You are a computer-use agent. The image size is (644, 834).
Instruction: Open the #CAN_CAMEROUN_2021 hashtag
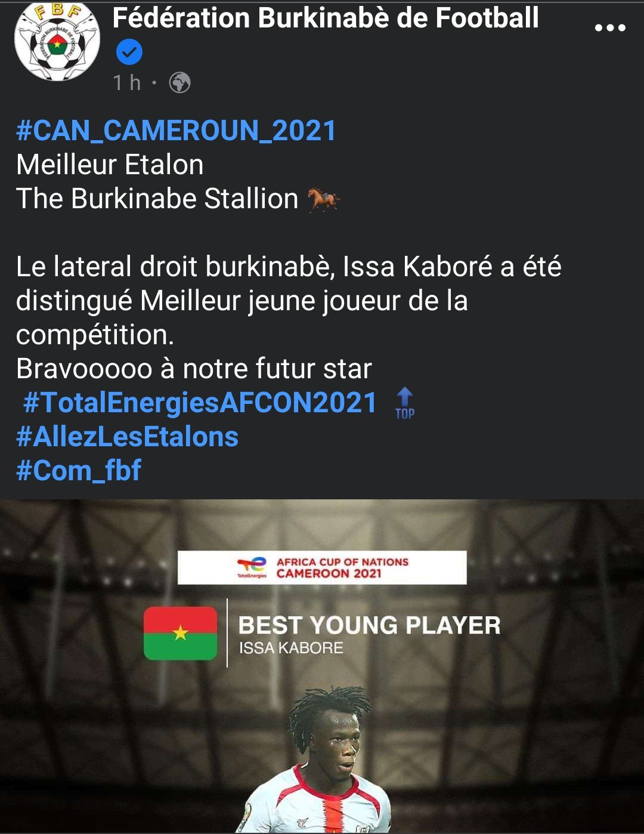[x=177, y=131]
